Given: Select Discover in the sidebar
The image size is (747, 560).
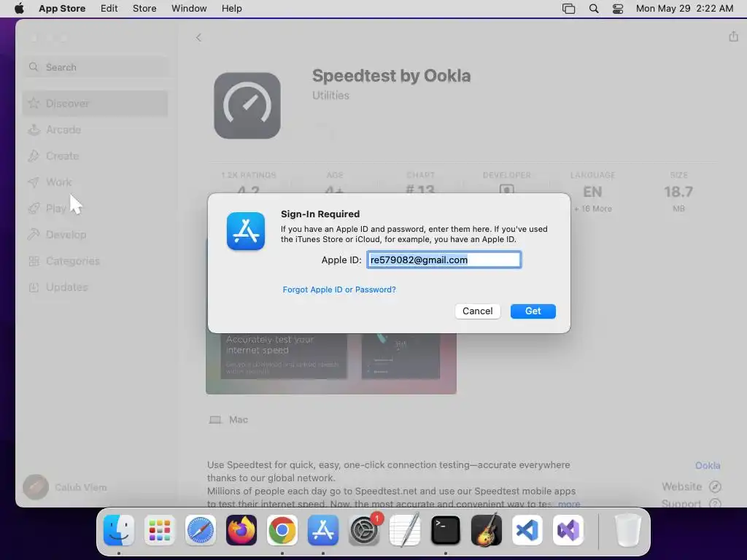Looking at the screenshot, I should click(96, 104).
